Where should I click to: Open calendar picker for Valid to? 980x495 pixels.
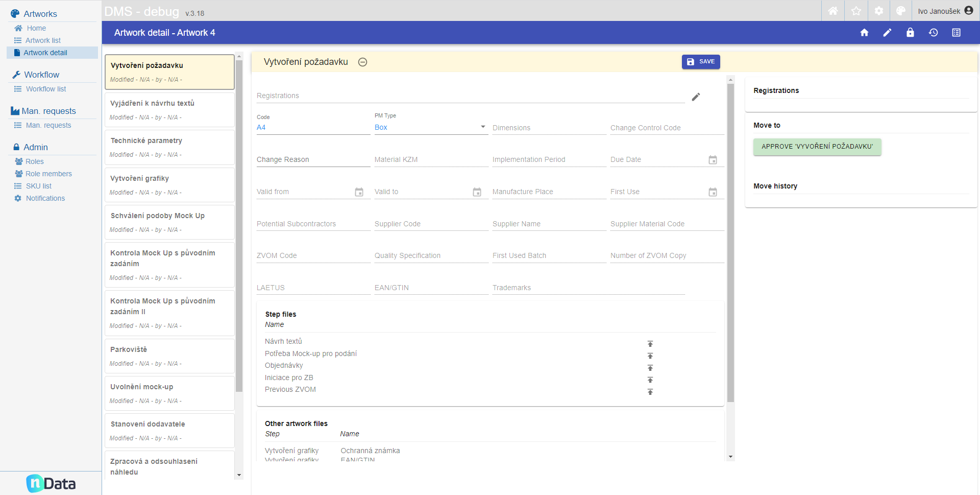tap(477, 192)
